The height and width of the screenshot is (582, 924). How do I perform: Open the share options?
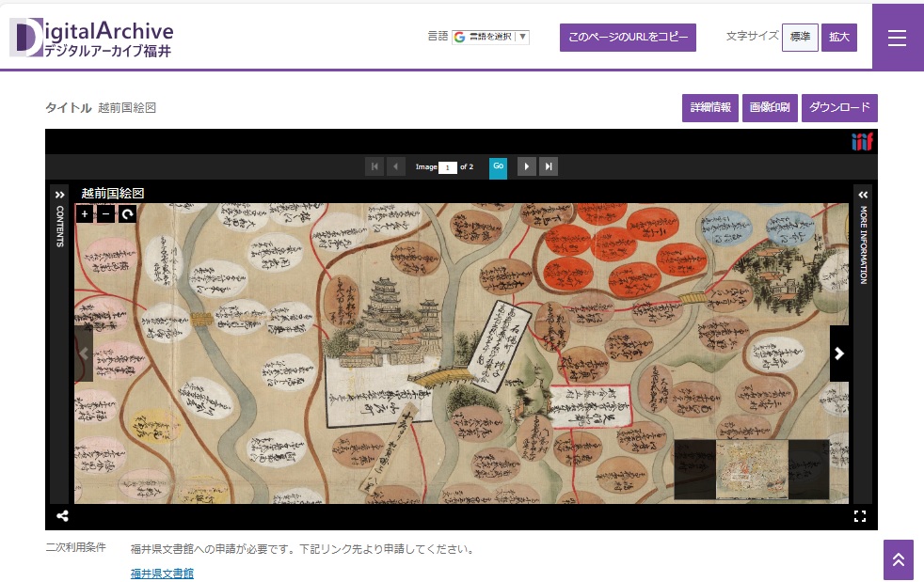[62, 516]
